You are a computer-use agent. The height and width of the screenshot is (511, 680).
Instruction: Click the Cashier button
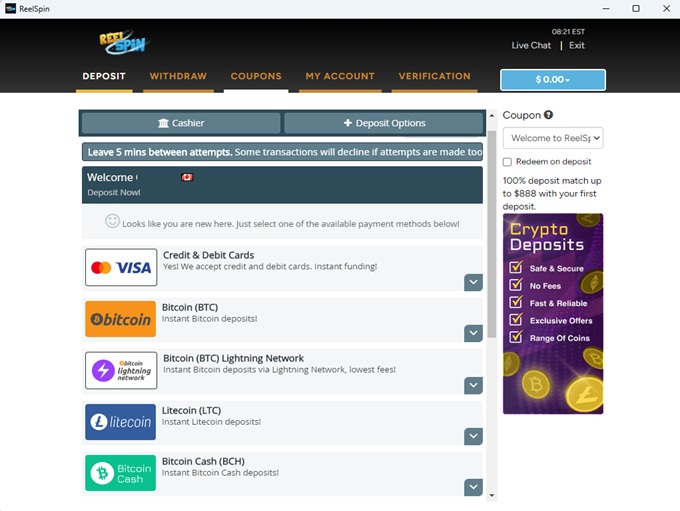pos(181,123)
